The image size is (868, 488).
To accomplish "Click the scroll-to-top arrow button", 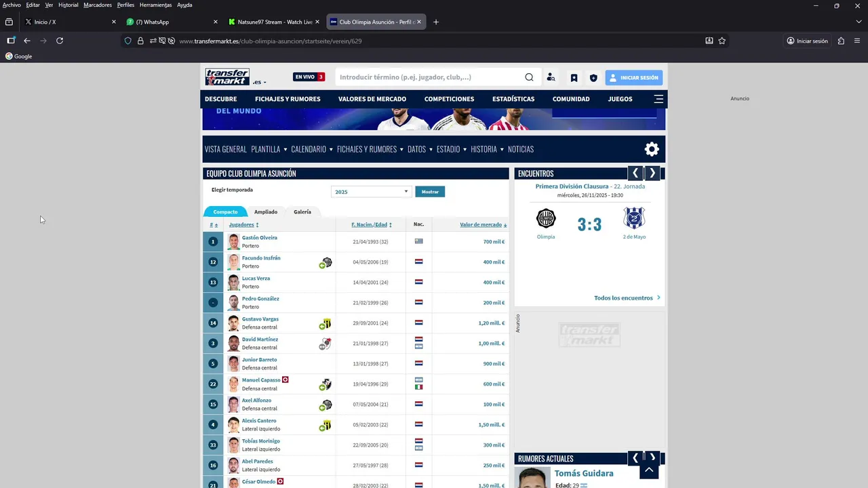I will tap(649, 469).
